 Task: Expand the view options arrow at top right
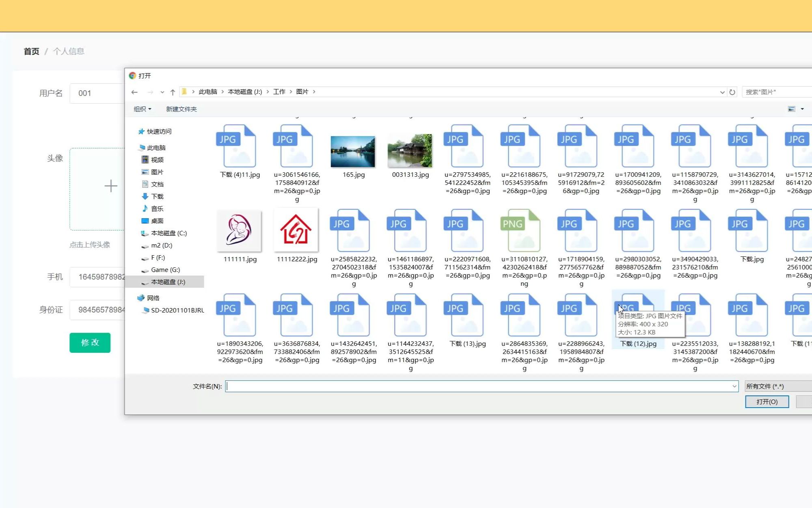tap(801, 109)
